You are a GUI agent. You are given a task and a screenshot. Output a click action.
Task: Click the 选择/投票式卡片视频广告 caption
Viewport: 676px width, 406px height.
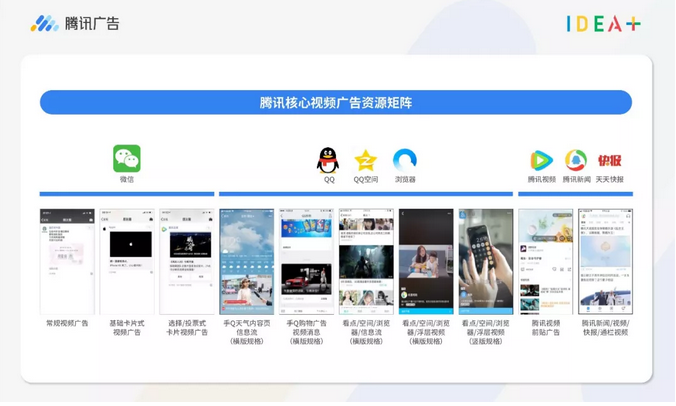(187, 328)
